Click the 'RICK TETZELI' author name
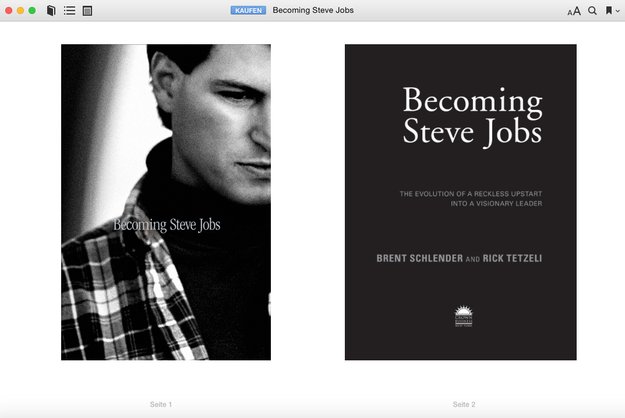This screenshot has width=625, height=418. 512,258
